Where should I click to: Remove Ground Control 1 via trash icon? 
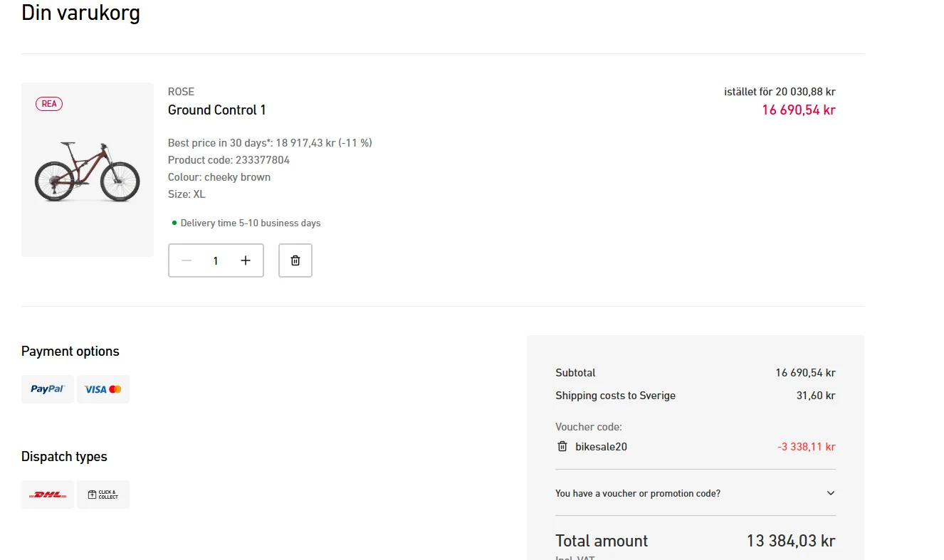click(x=295, y=260)
